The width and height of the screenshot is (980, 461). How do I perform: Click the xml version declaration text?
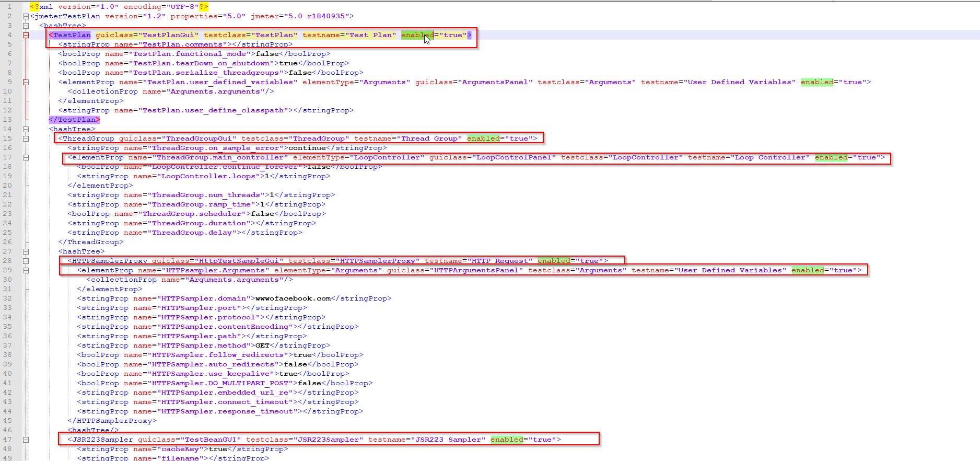coord(119,7)
